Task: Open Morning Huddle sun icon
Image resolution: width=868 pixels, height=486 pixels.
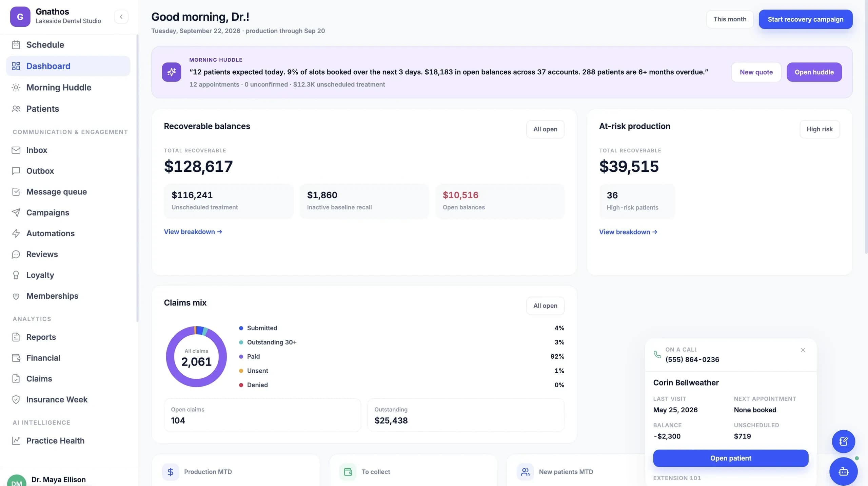Action: tap(16, 88)
